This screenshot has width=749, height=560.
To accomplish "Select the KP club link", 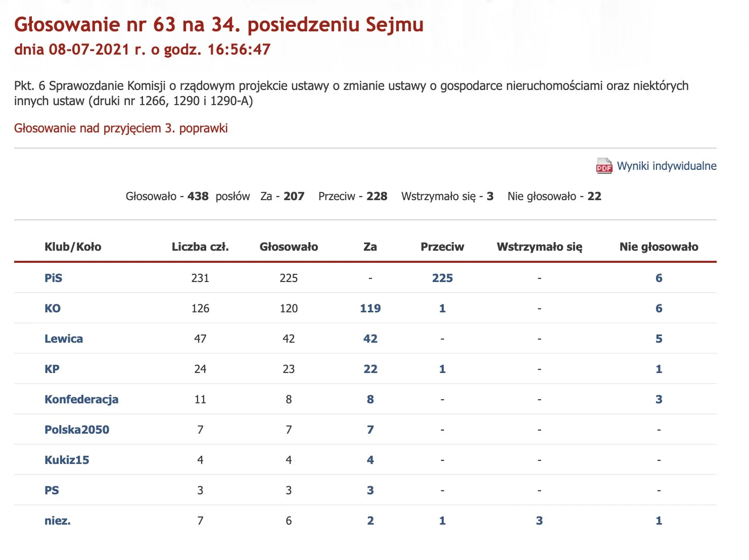I will click(x=52, y=369).
